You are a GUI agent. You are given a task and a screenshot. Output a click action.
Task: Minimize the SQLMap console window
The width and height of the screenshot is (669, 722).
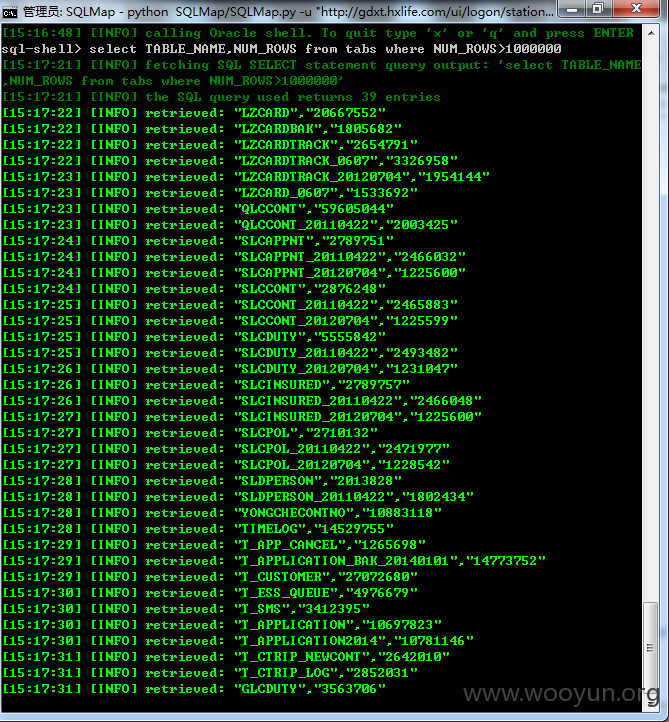tap(571, 9)
